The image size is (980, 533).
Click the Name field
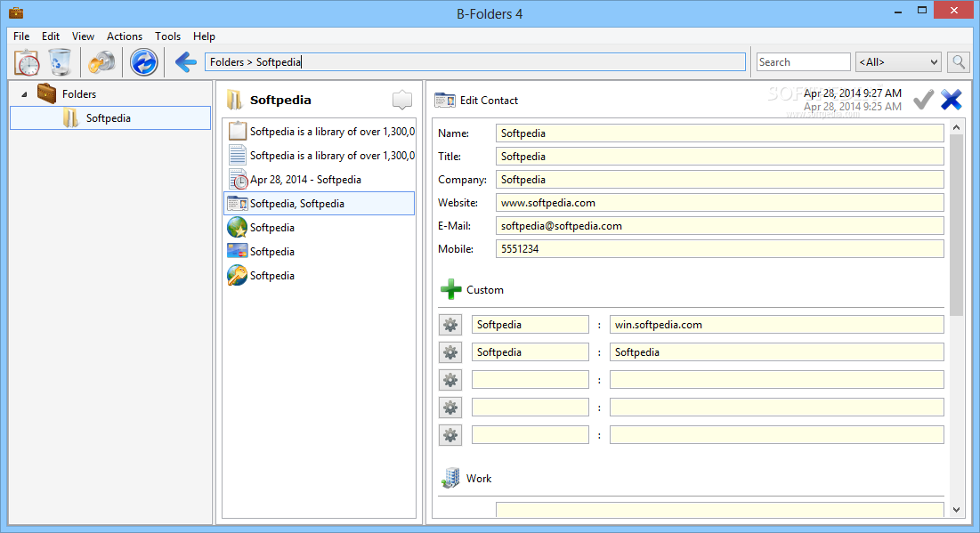click(719, 133)
